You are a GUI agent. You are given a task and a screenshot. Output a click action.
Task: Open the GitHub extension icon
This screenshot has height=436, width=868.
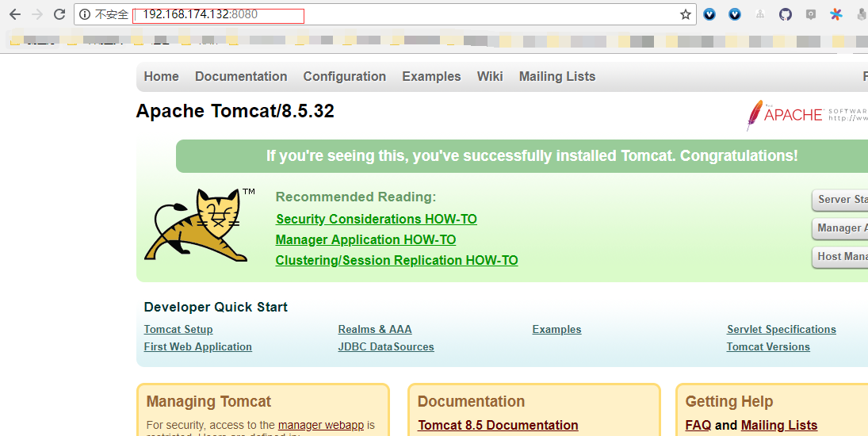tap(786, 14)
